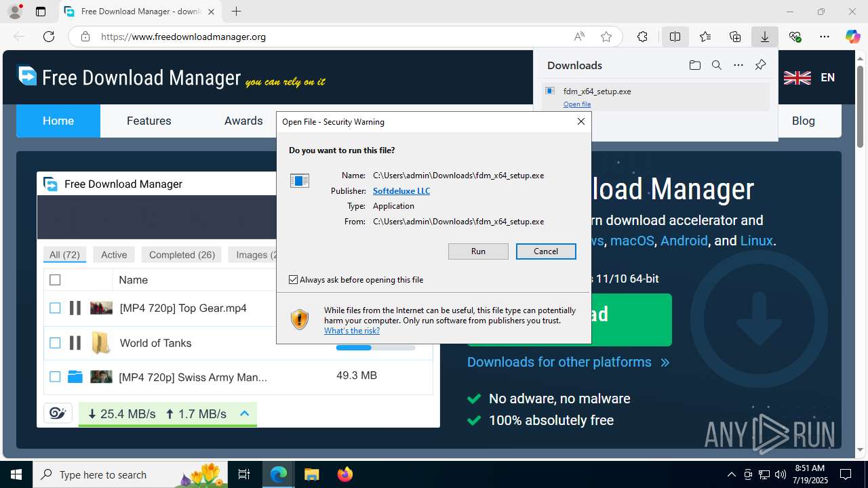Open the Extensions puzzle icon
Viewport: 868px width, 488px height.
coord(642,37)
